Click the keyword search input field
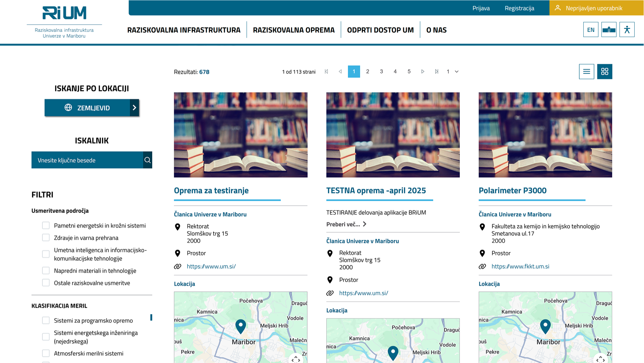The height and width of the screenshot is (363, 644). coord(87,160)
